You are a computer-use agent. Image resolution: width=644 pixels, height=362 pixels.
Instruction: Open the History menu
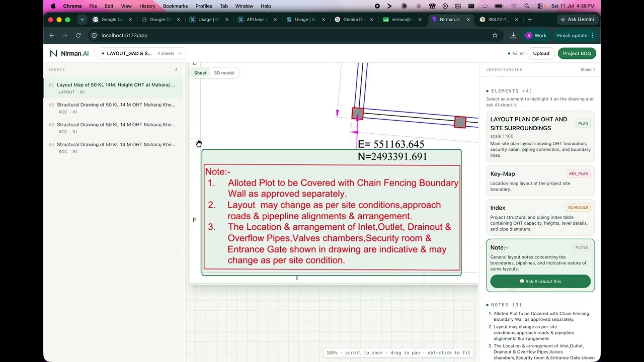click(x=147, y=6)
